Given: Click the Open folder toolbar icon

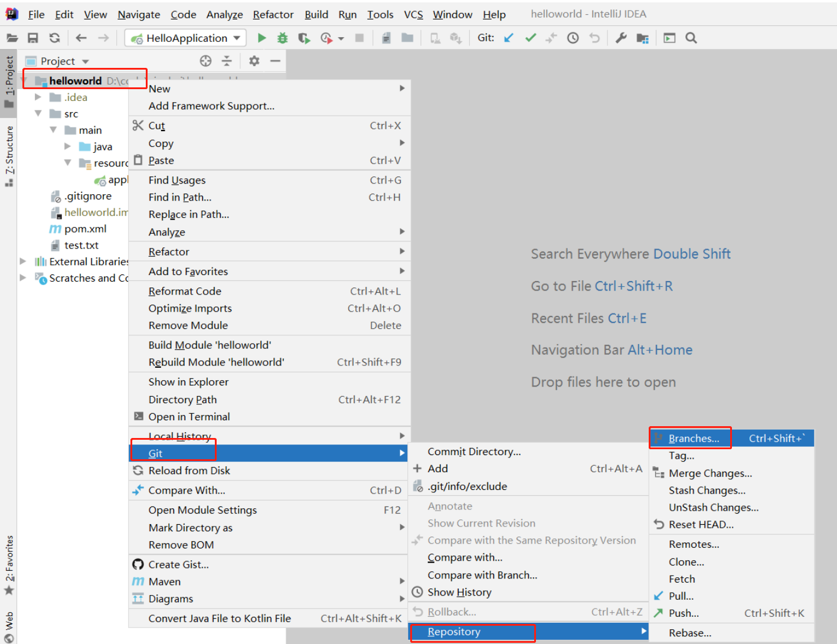Looking at the screenshot, I should (12, 38).
